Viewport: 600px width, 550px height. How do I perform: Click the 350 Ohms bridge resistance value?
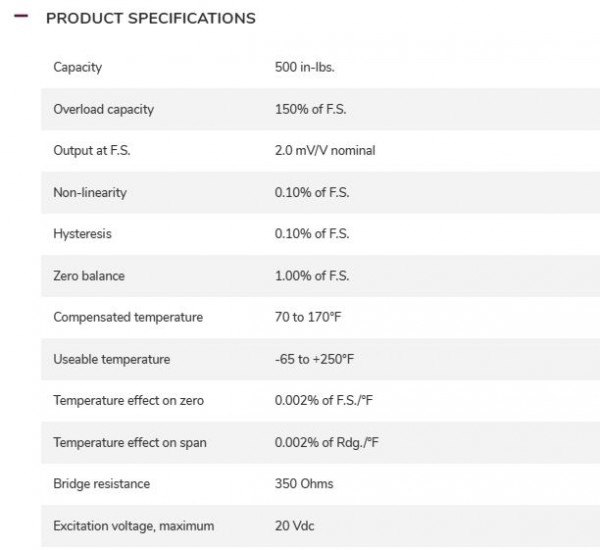click(x=304, y=484)
